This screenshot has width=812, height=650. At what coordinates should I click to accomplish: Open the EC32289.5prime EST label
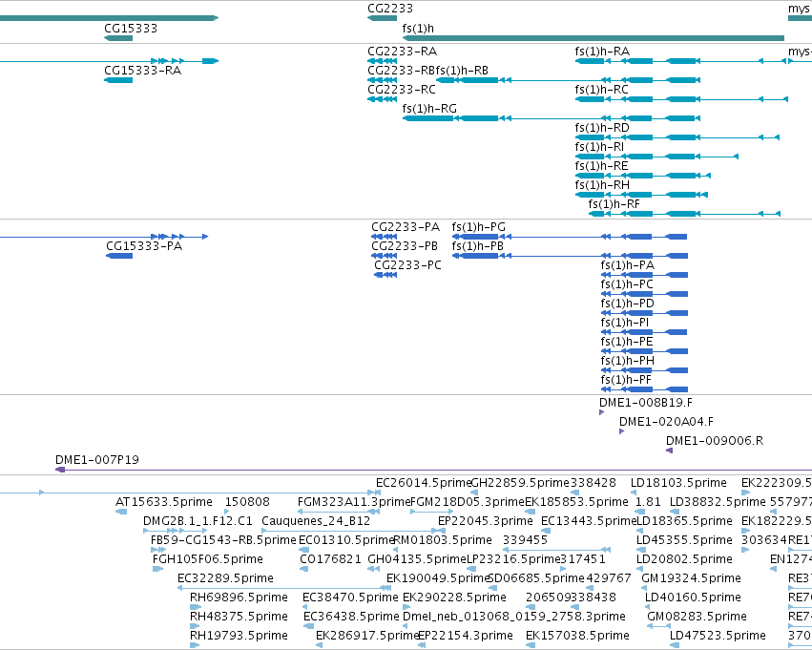(225, 578)
